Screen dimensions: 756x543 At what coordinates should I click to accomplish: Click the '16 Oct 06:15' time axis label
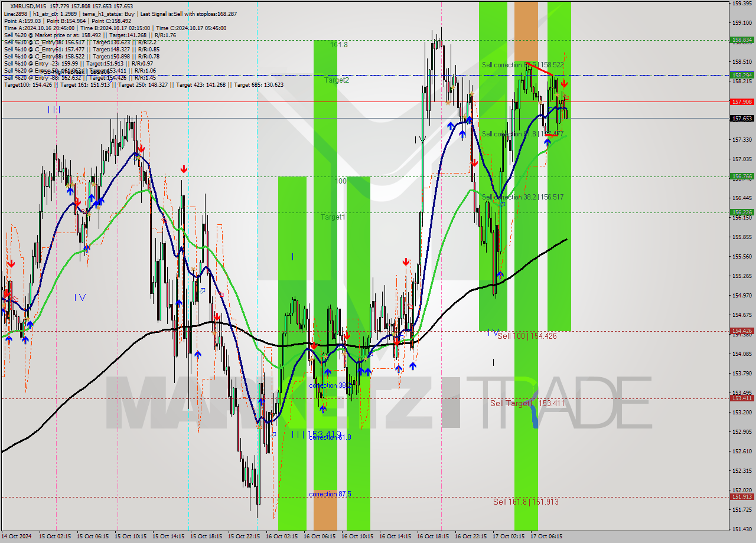(x=319, y=537)
